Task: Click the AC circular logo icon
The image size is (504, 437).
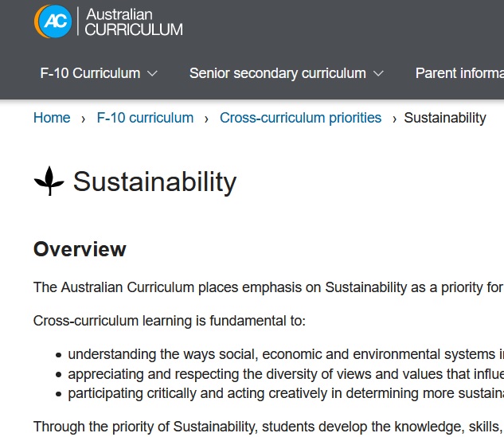Action: (53, 21)
